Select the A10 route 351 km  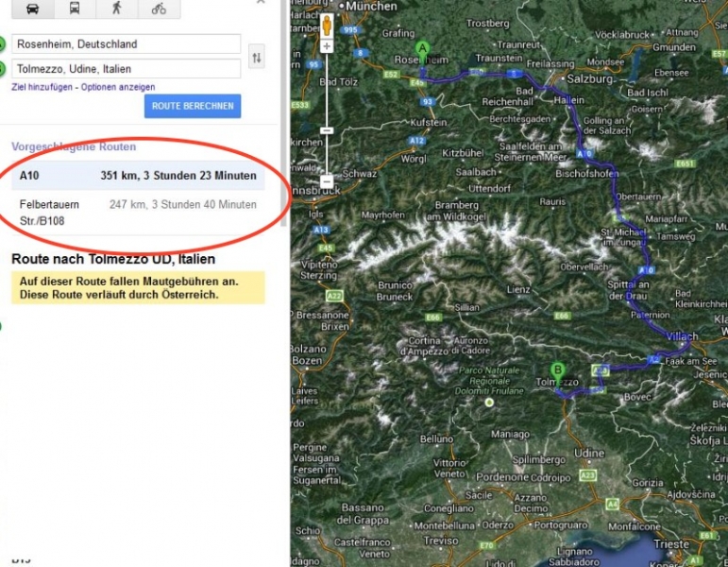[139, 176]
